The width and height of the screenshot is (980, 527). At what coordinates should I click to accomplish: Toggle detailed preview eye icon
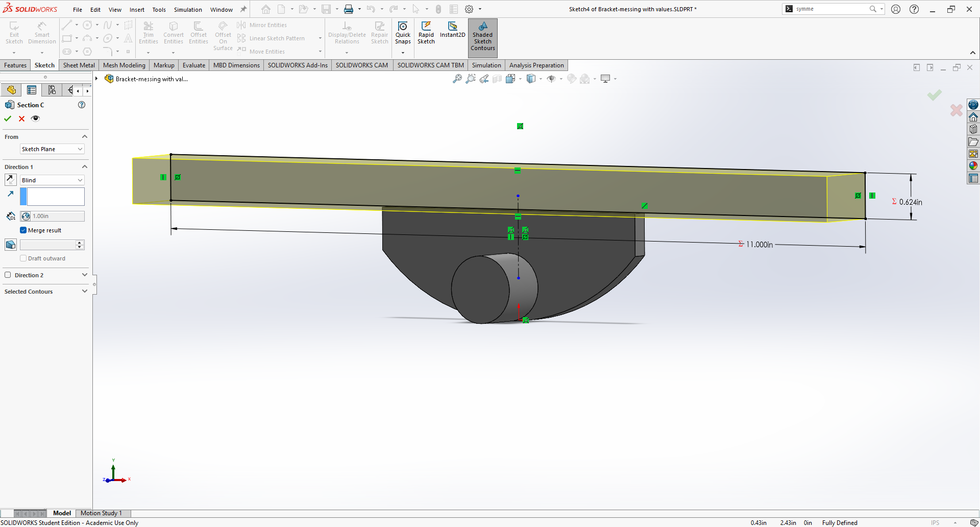35,118
